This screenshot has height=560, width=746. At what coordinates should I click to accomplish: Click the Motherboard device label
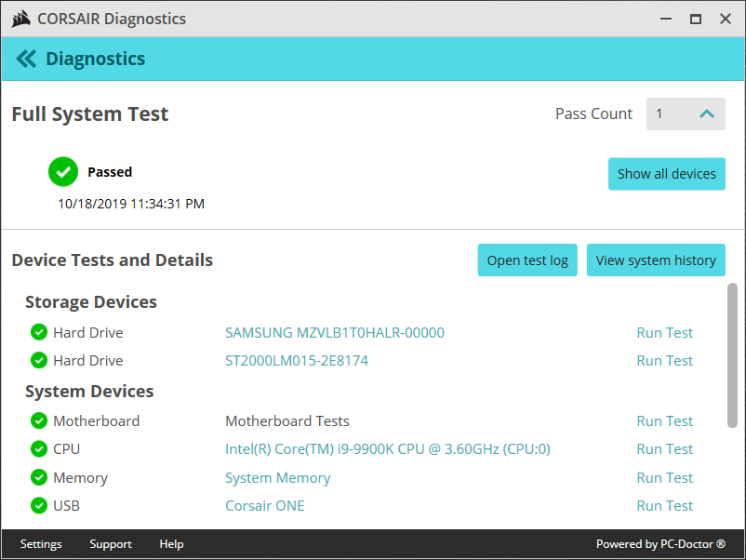point(96,421)
